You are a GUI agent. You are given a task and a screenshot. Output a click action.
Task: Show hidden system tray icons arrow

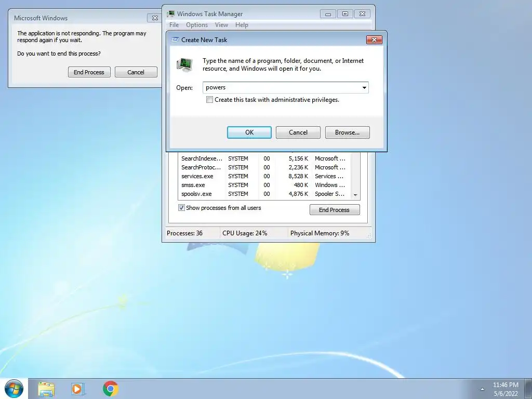coord(482,389)
